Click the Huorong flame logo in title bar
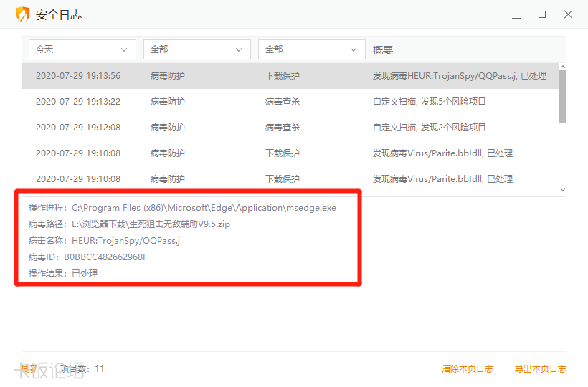Viewport: 588px width, 387px height. [23, 14]
